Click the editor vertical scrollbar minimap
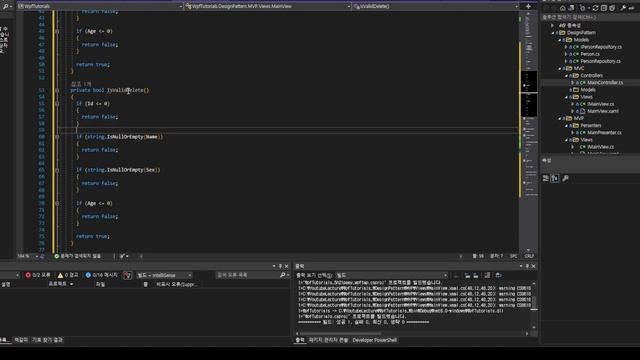The width and height of the screenshot is (640, 360). click(x=529, y=131)
